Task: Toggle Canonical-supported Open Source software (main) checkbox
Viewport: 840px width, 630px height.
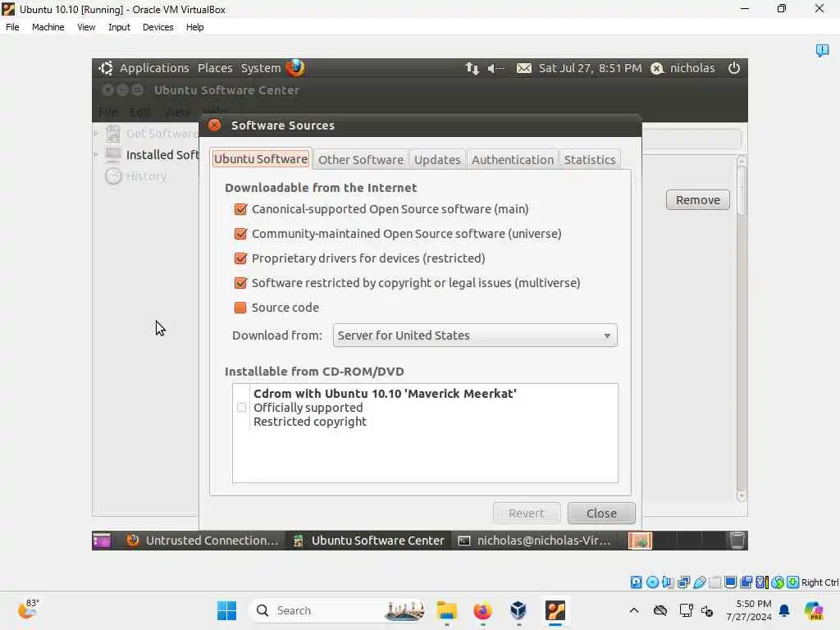Action: coord(240,209)
